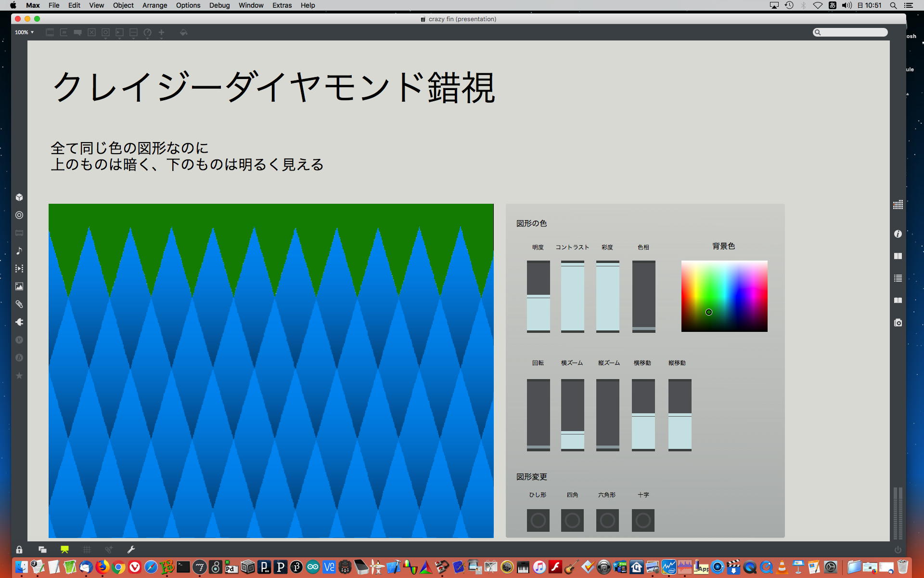Open the objects browser cube icon
The height and width of the screenshot is (578, 924).
[x=19, y=197]
